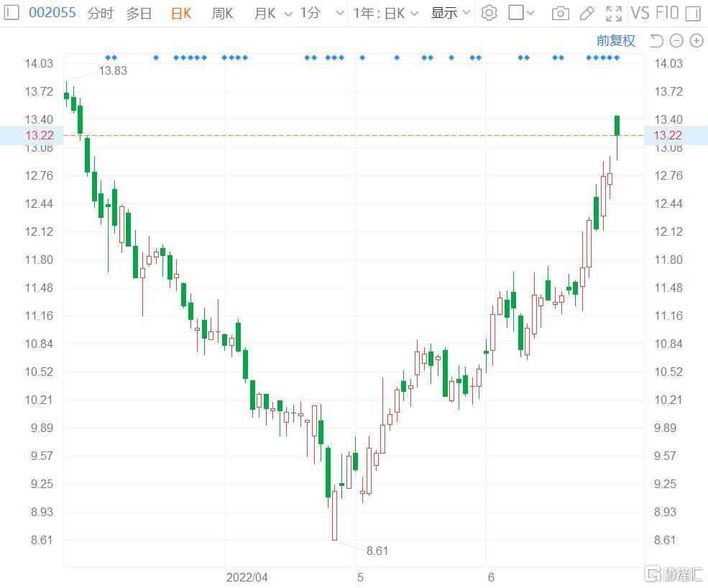The height and width of the screenshot is (588, 708).
Task: Click the 14.03 left axis value
Action: click(x=38, y=63)
